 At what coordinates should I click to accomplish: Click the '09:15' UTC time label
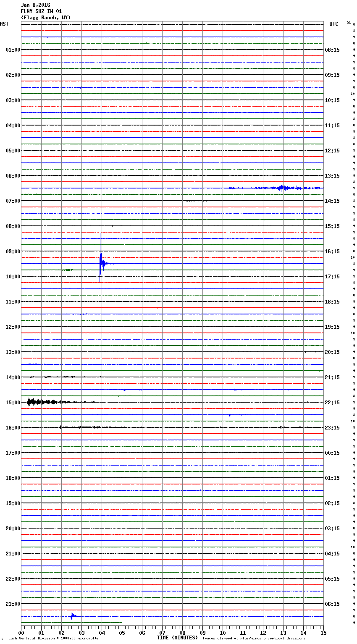(x=332, y=75)
